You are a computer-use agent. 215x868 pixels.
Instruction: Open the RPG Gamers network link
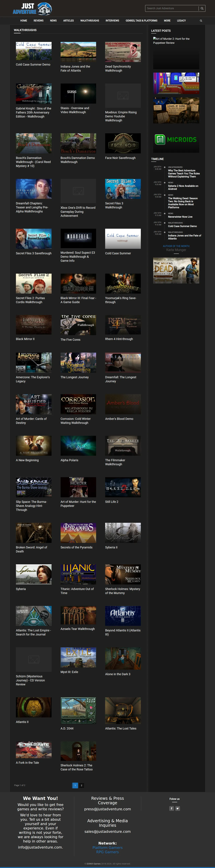click(107, 852)
